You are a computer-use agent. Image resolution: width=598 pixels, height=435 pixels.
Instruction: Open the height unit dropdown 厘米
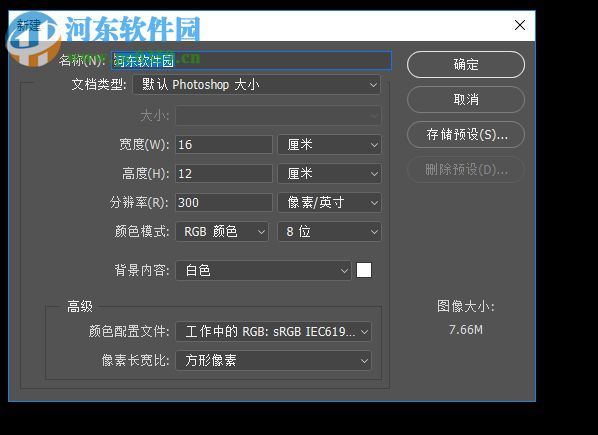[x=330, y=174]
